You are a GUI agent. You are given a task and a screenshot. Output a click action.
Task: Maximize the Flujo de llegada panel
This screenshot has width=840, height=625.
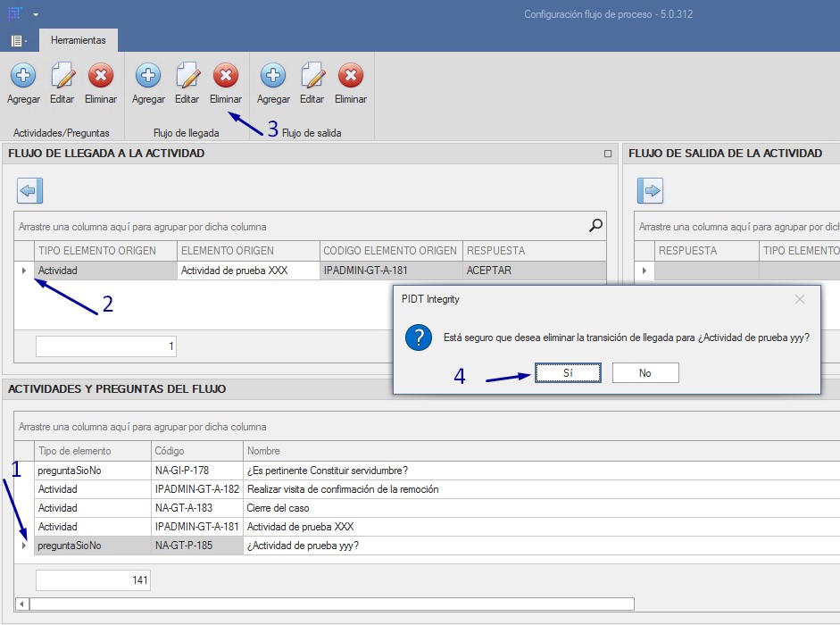pyautogui.click(x=608, y=154)
